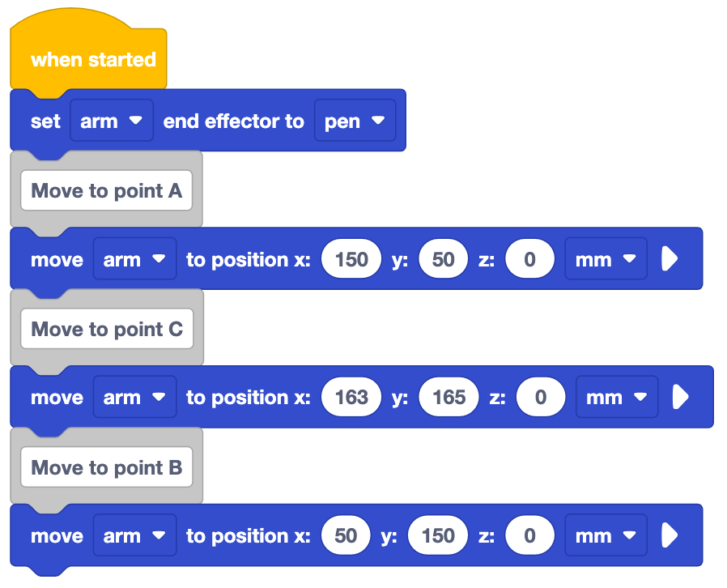727x588 pixels.
Task: Click the play arrow on Point B move block
Action: [670, 535]
